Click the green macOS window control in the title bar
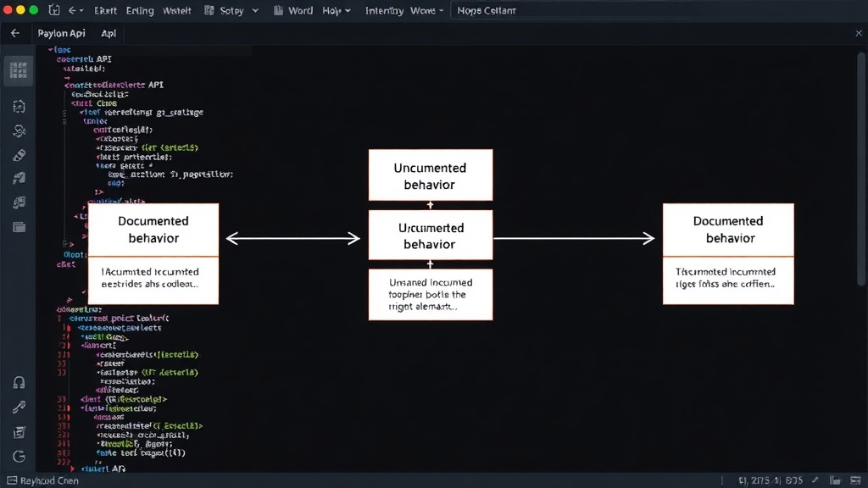 (34, 10)
